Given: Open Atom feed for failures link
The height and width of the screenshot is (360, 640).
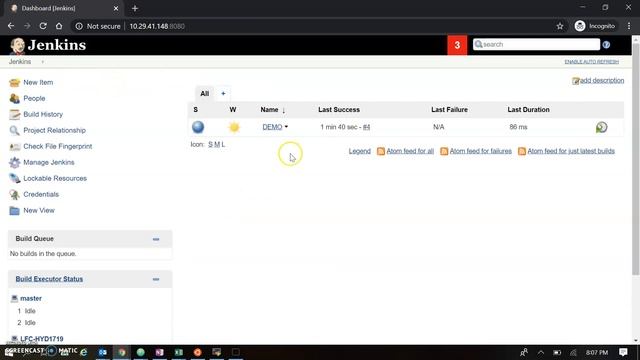Looking at the screenshot, I should tap(480, 151).
